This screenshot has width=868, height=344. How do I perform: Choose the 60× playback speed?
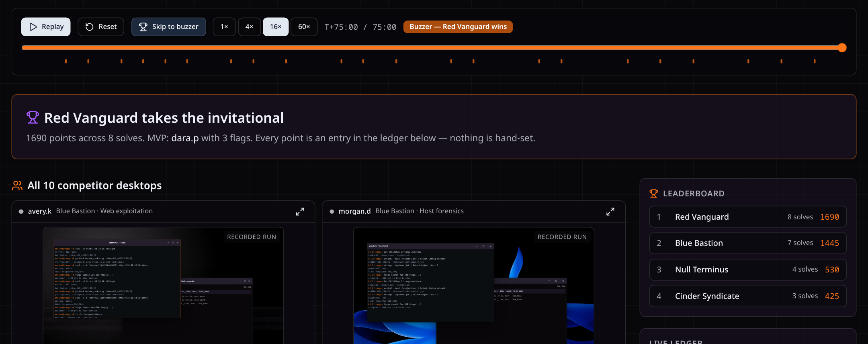coord(304,27)
